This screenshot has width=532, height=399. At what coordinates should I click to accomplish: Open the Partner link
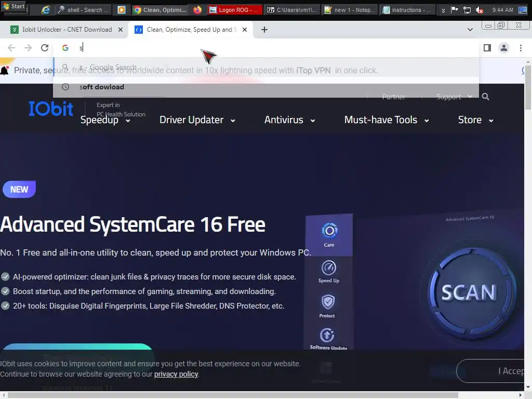point(393,97)
